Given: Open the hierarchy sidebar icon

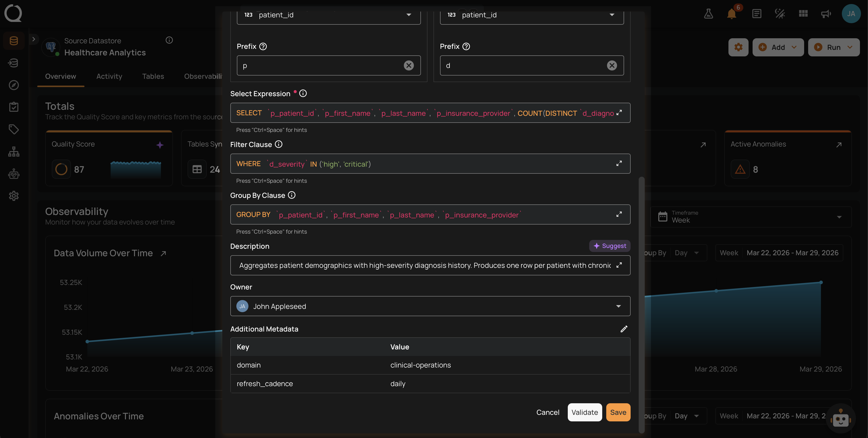Looking at the screenshot, I should pyautogui.click(x=14, y=152).
